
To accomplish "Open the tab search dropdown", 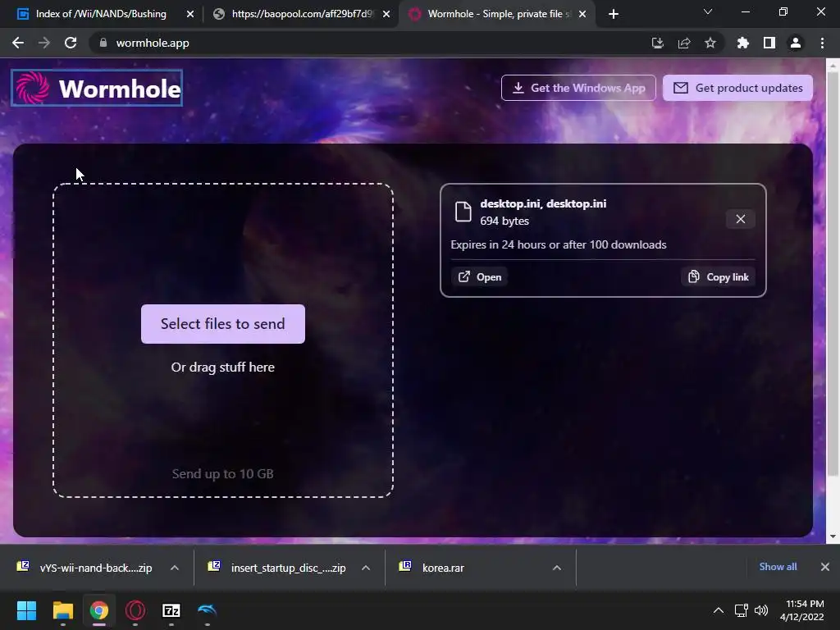I will [x=708, y=11].
